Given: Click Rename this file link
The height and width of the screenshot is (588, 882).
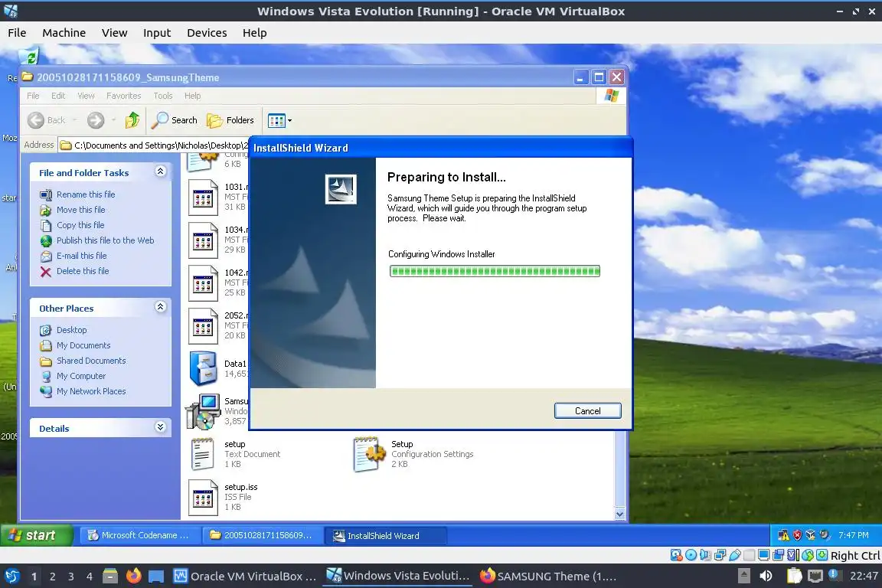Looking at the screenshot, I should coord(86,194).
